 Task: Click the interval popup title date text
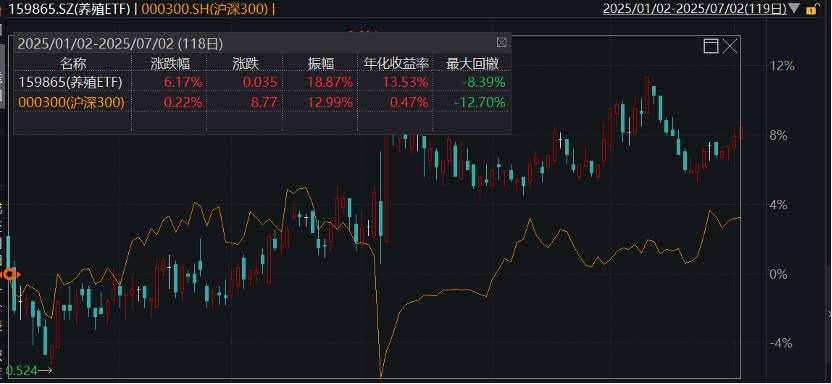120,43
